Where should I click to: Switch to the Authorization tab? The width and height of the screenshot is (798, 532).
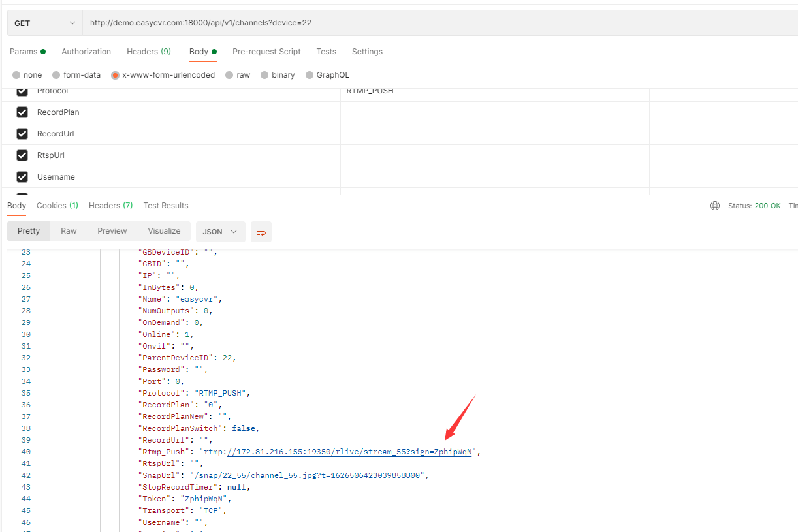coord(86,52)
